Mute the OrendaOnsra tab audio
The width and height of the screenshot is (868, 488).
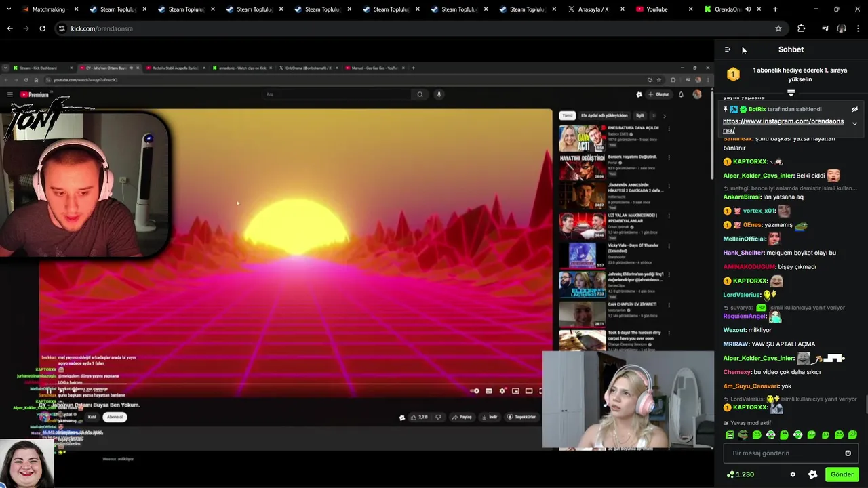(748, 9)
